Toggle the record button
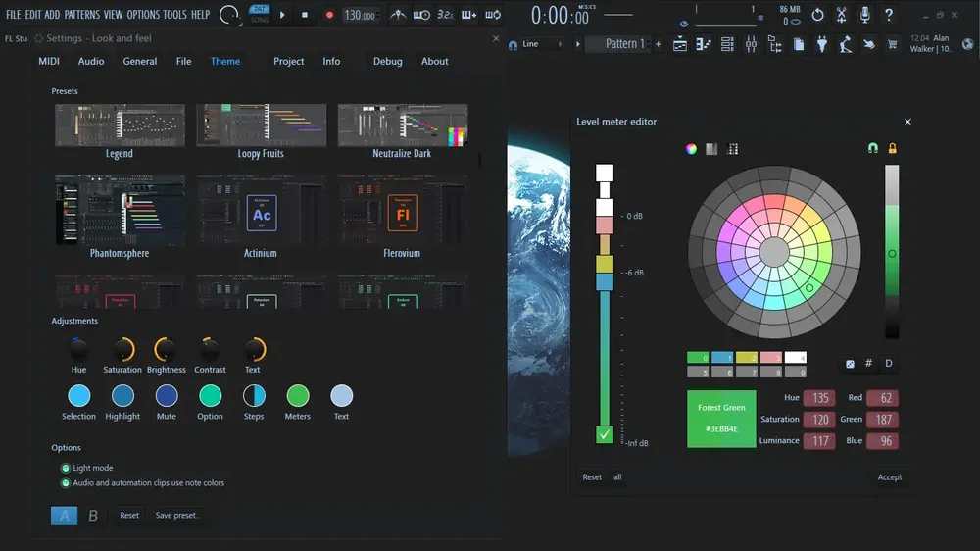This screenshot has height=551, width=980. click(329, 15)
